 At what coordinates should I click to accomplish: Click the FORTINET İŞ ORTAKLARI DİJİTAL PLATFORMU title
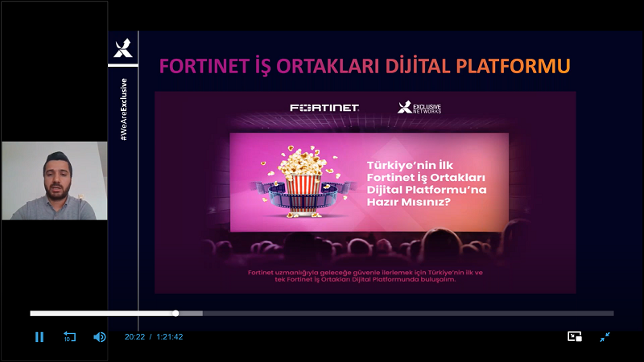point(365,66)
